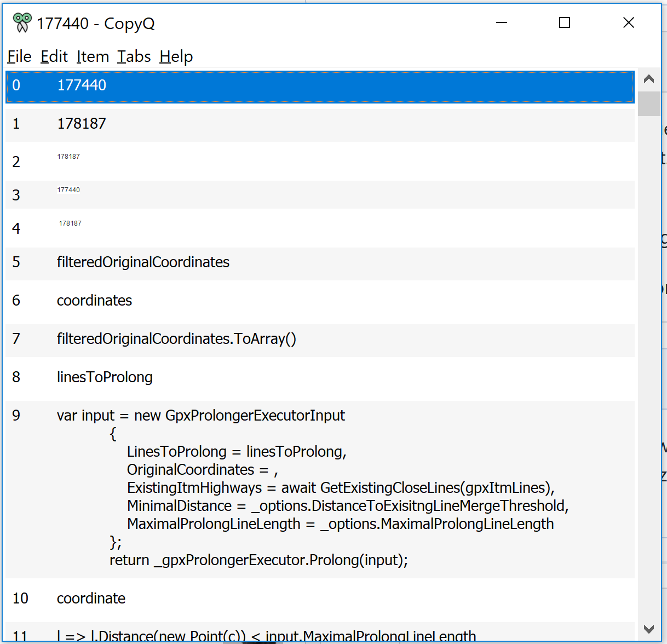Click the CopyQ scissors icon in title bar

22,22
